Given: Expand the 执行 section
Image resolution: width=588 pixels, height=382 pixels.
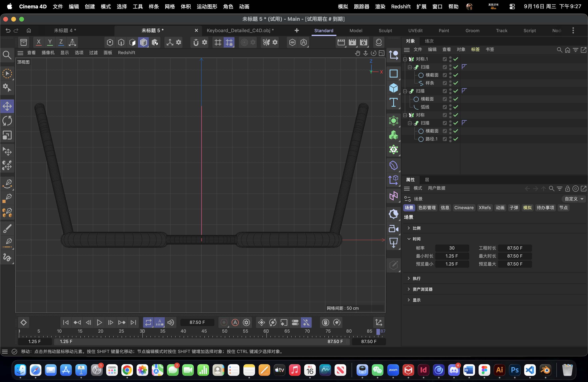Looking at the screenshot, I should 409,278.
